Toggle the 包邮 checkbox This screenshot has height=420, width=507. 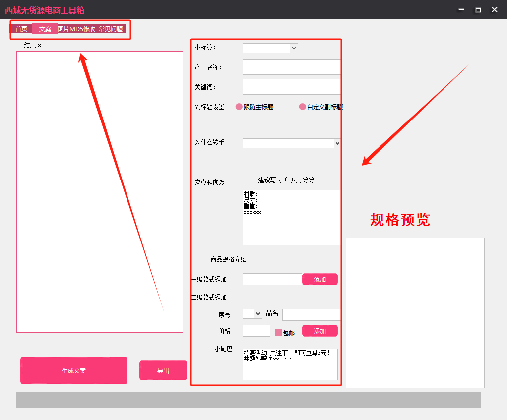[278, 333]
